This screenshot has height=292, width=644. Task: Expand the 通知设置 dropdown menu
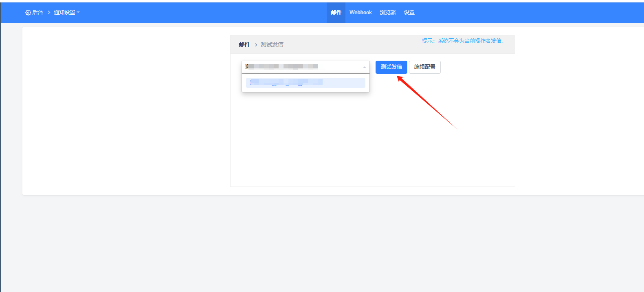click(67, 13)
